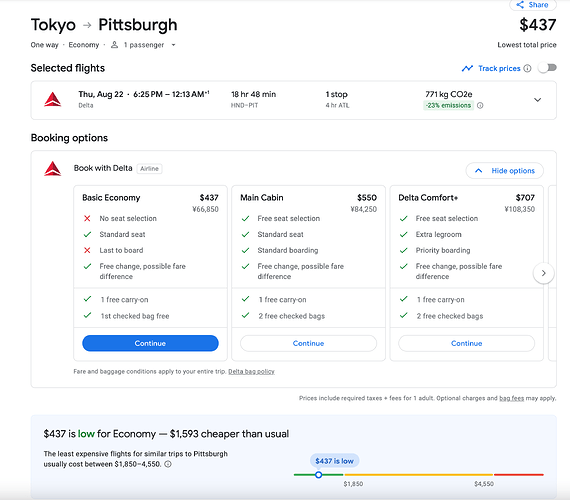Click the Track prices graph icon
The height and width of the screenshot is (500, 570).
click(467, 68)
